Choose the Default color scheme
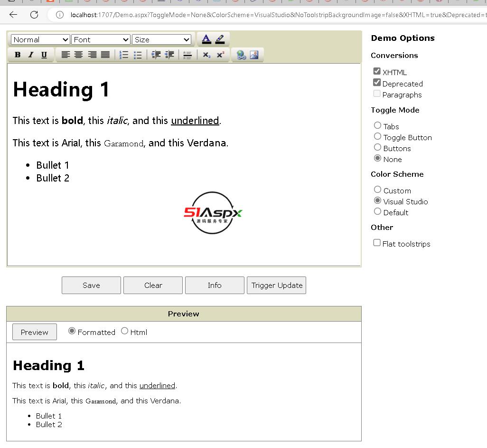The image size is (487, 448). click(378, 211)
